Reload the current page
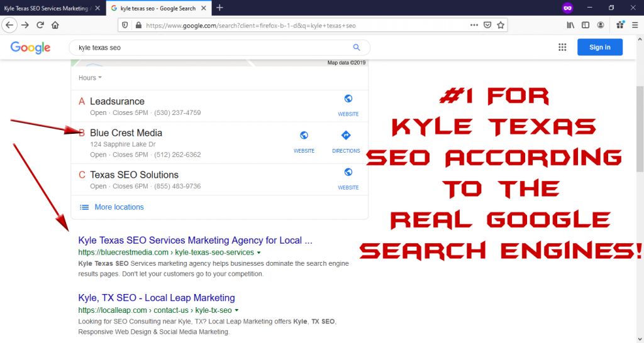The width and height of the screenshot is (644, 343). [40, 25]
